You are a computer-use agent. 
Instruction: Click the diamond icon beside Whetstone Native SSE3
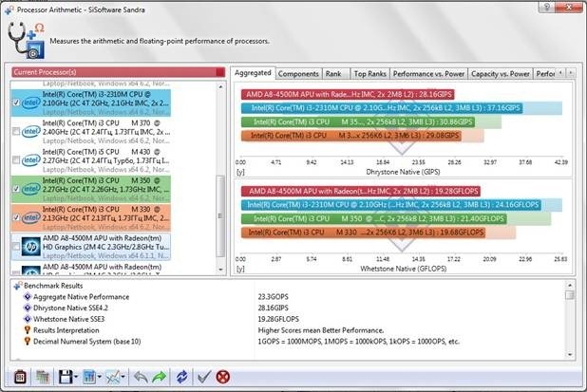(x=28, y=319)
